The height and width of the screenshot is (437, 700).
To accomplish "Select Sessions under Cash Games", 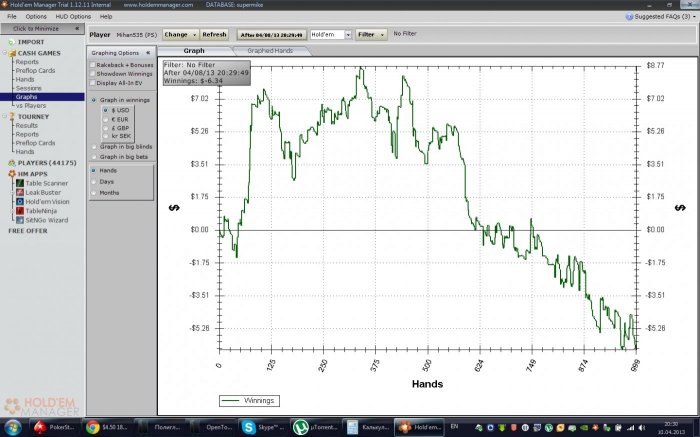I will pos(28,88).
